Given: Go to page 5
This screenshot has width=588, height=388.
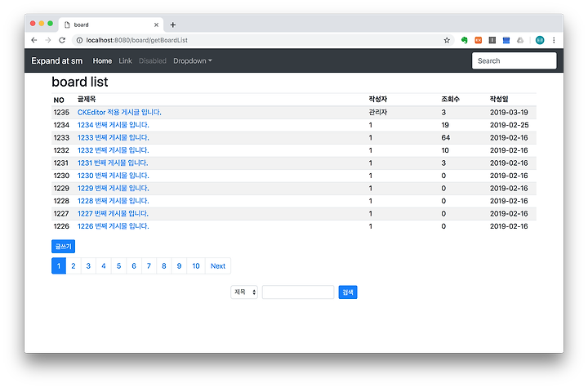Looking at the screenshot, I should coord(119,266).
